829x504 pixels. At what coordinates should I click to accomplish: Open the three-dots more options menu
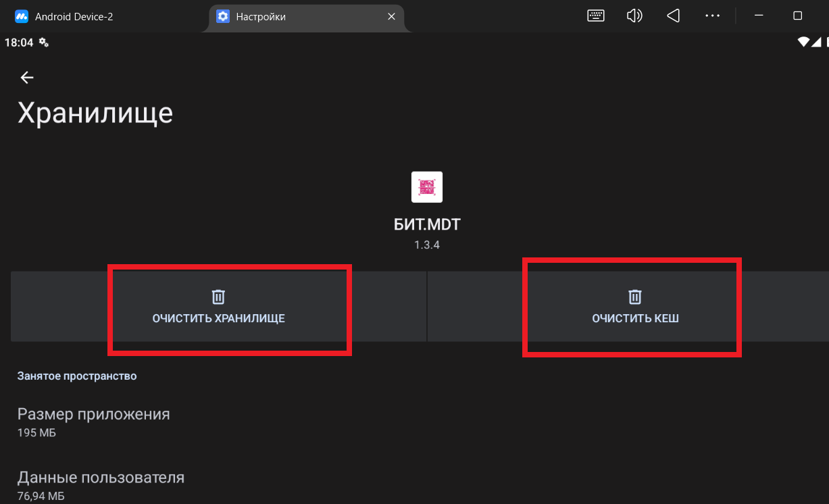tap(712, 16)
